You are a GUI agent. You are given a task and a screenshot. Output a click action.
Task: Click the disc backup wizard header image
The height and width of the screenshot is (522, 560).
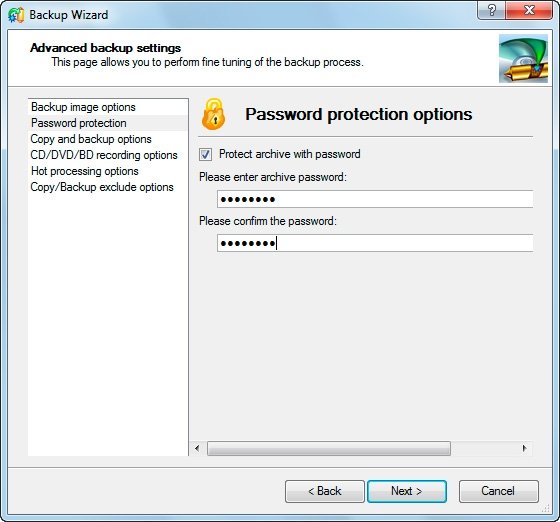(523, 59)
